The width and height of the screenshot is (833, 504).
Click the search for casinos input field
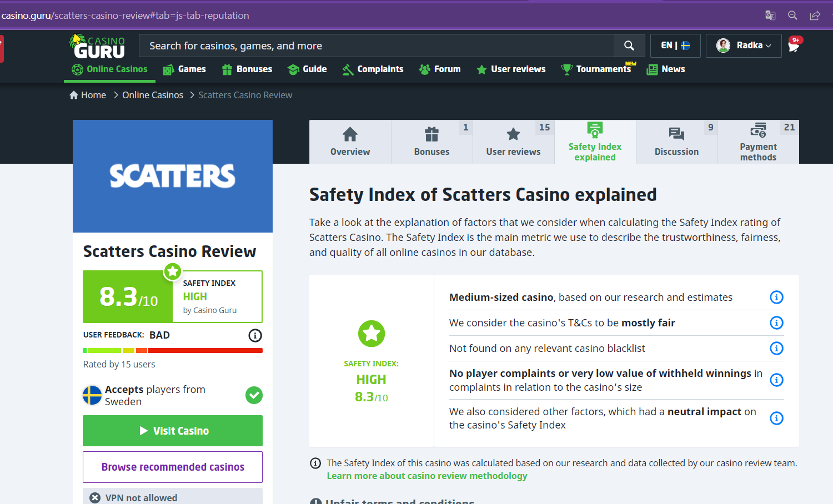pyautogui.click(x=378, y=46)
